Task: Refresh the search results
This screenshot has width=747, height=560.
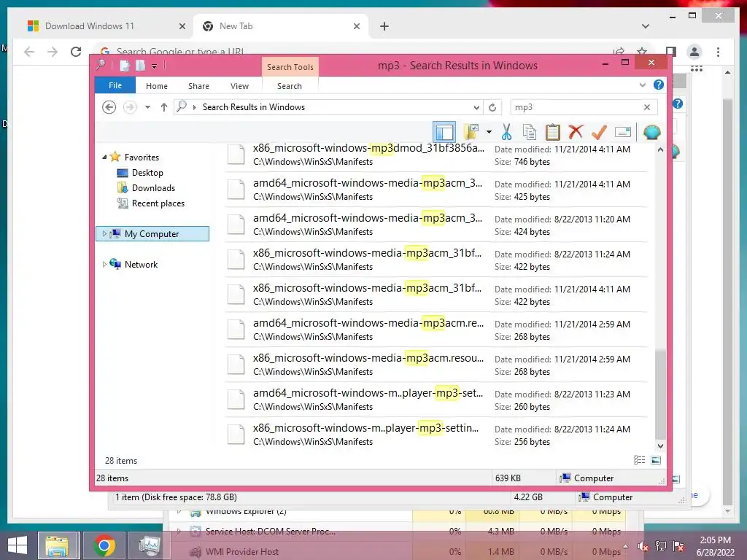Action: coord(492,107)
